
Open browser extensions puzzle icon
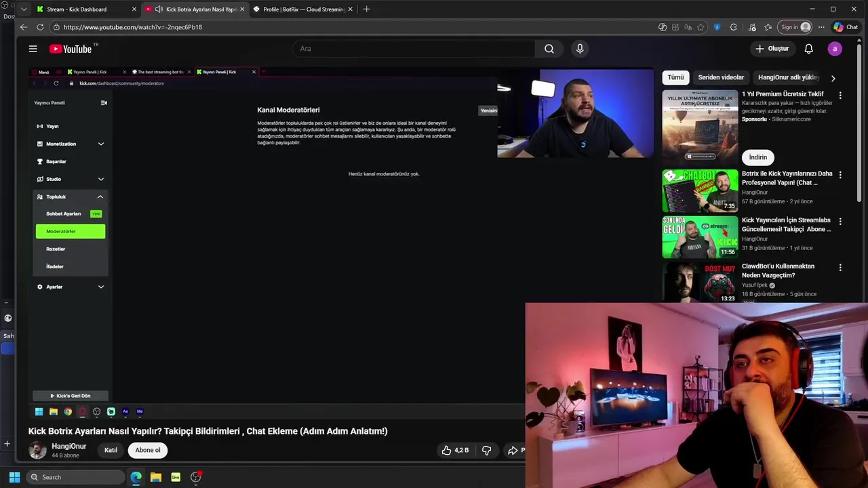[x=733, y=27]
